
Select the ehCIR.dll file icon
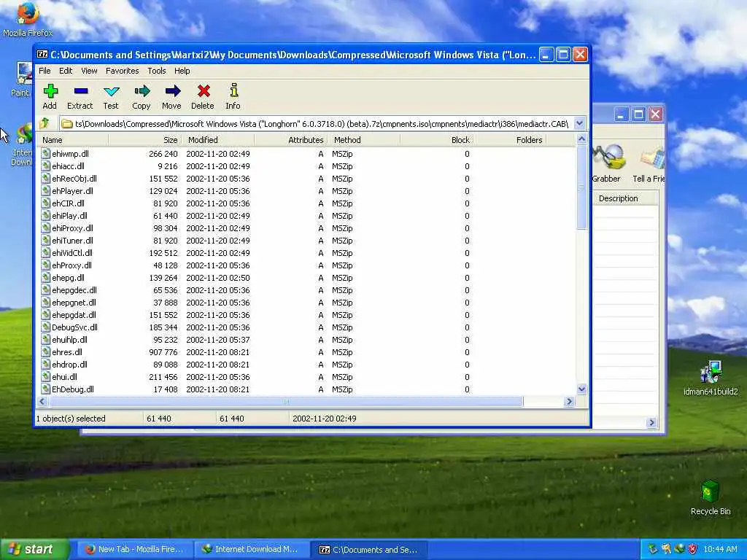coord(45,203)
